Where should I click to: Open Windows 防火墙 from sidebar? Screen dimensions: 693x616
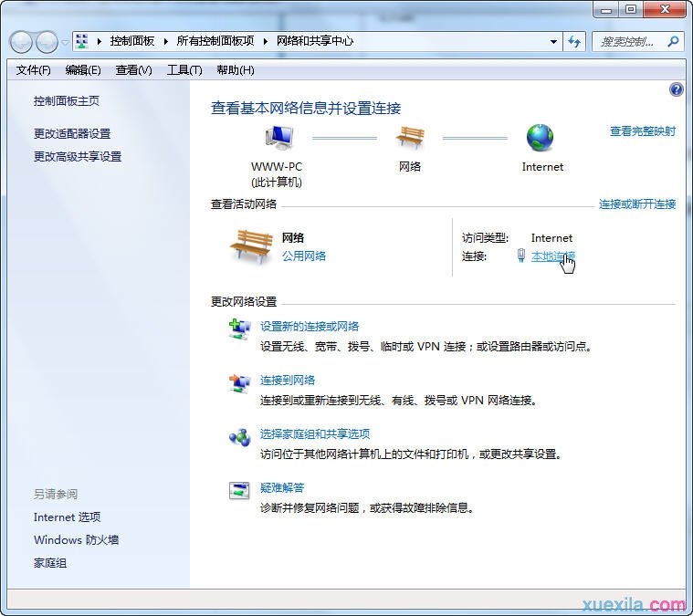[76, 540]
